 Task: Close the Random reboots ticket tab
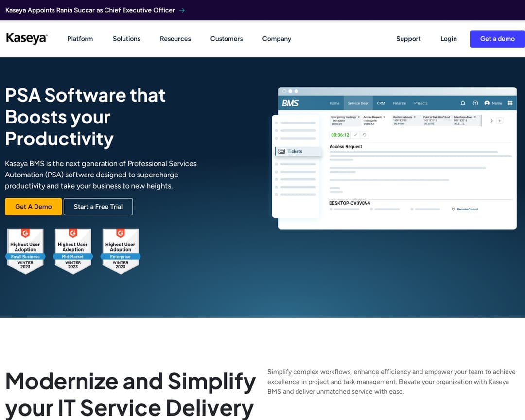(415, 117)
